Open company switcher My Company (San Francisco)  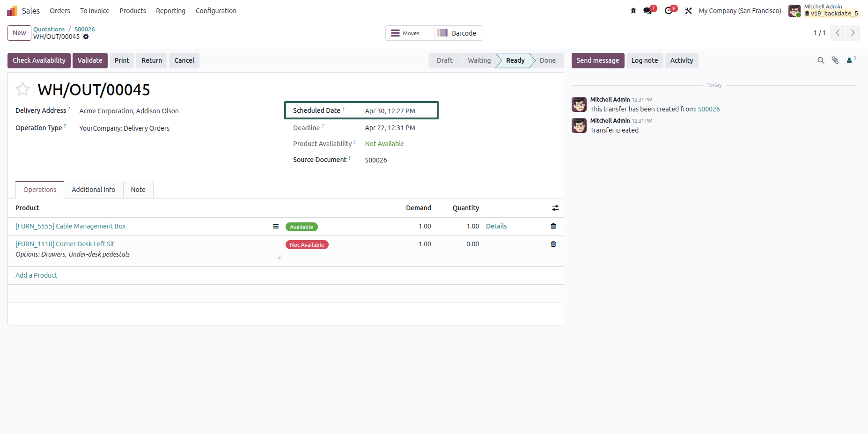[740, 11]
